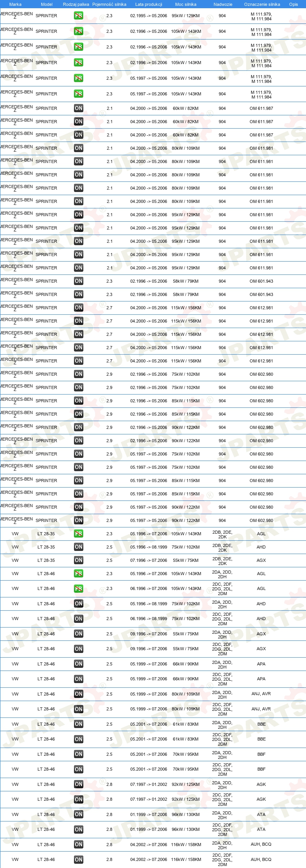Click the ON icon in the LT 28-46 AHD row with 2DA, 2DD, 2DH
306x868 pixels.
[78, 604]
